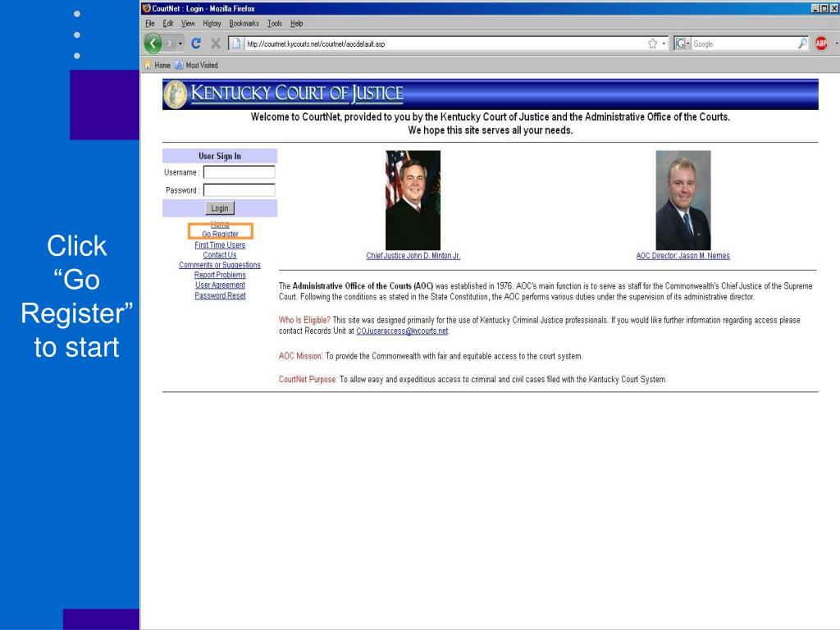Open the recent history dropdown arrow
This screenshot has width=840, height=630.
[x=180, y=43]
